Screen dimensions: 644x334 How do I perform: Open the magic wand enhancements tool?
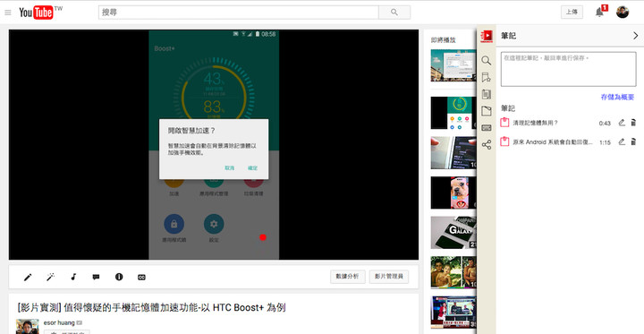click(x=50, y=278)
